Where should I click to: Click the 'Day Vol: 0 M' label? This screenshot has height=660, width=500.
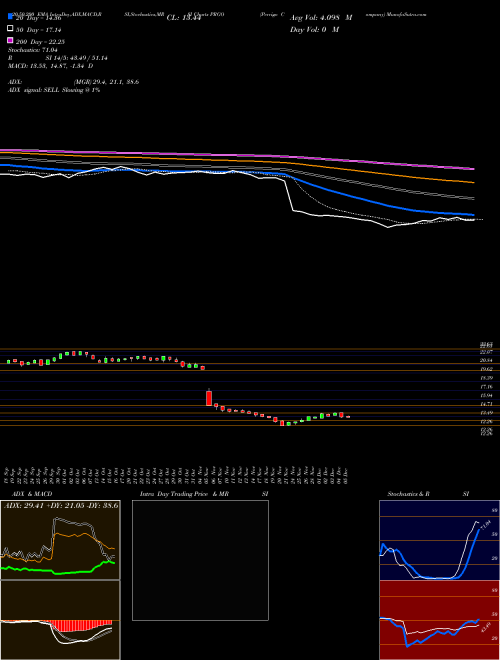[314, 29]
